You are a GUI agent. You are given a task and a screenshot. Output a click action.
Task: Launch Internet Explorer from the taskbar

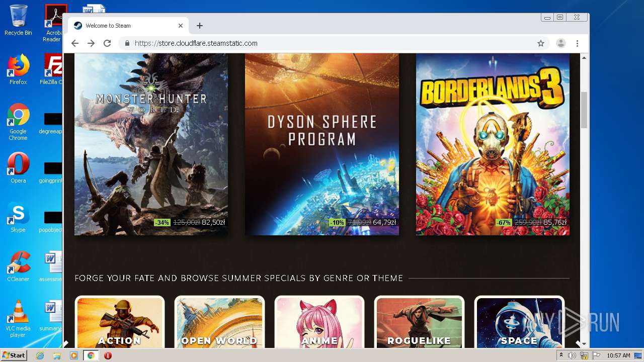40,355
